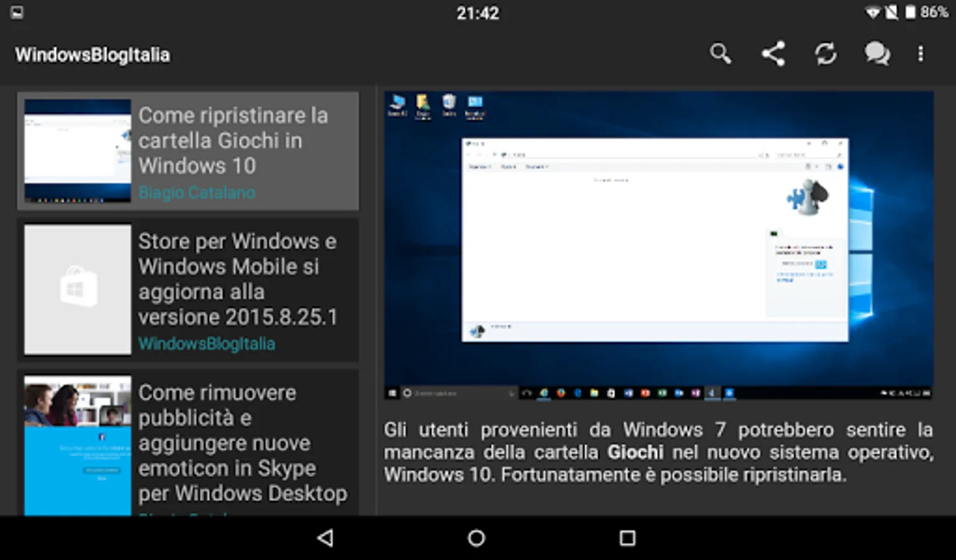Open search with the magnifier icon
The height and width of the screenshot is (560, 956).
[720, 54]
